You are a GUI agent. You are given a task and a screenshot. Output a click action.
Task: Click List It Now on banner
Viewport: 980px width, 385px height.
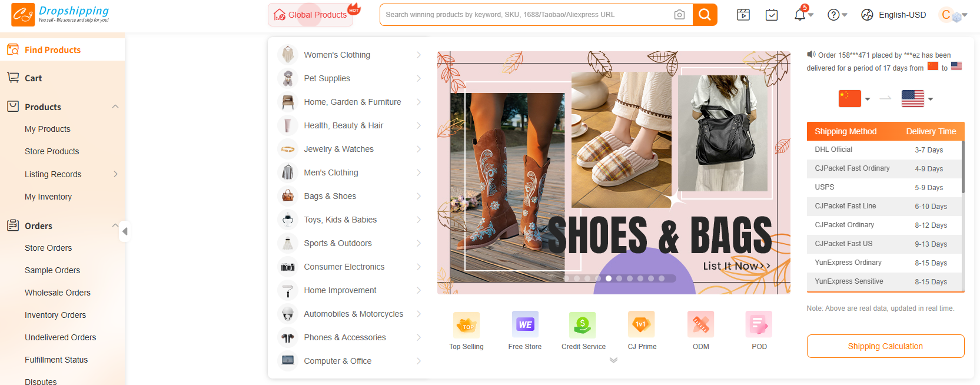(x=736, y=266)
